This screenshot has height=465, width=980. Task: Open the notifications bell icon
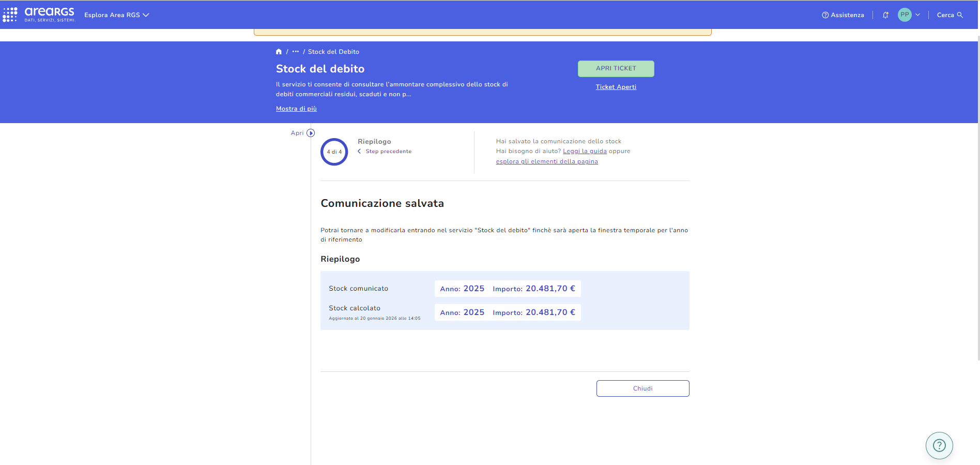(x=885, y=15)
